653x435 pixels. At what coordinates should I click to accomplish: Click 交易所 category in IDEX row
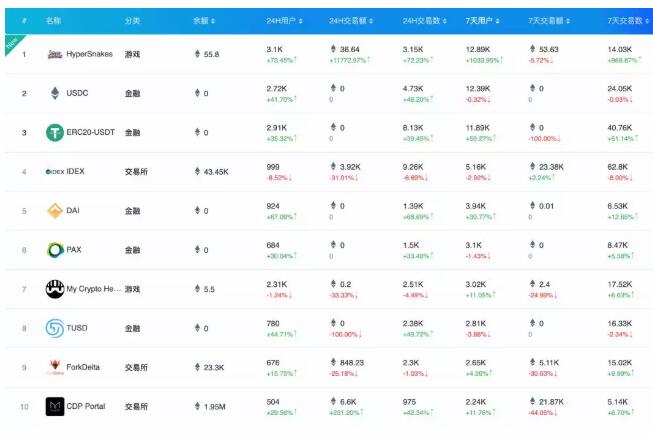point(136,172)
